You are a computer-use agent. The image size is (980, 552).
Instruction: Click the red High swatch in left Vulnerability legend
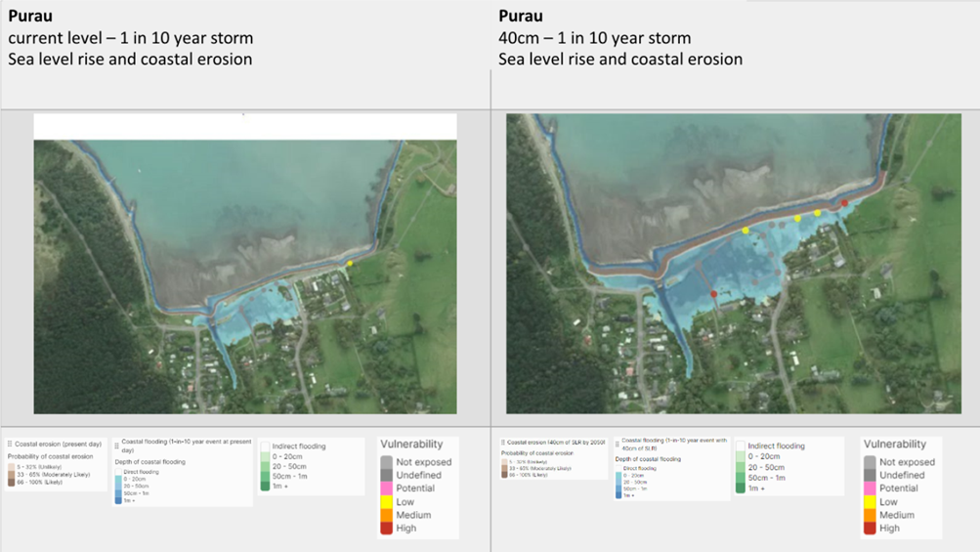[388, 528]
